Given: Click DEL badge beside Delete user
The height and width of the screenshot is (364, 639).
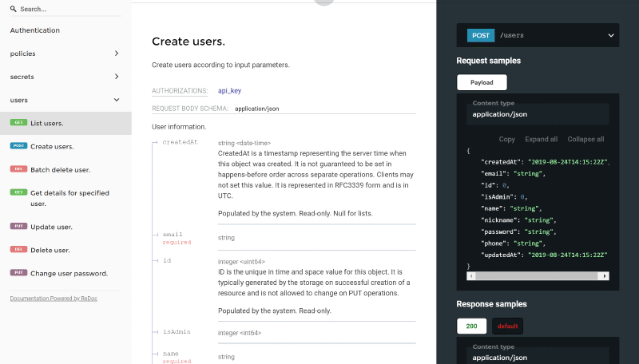Looking at the screenshot, I should click(18, 250).
